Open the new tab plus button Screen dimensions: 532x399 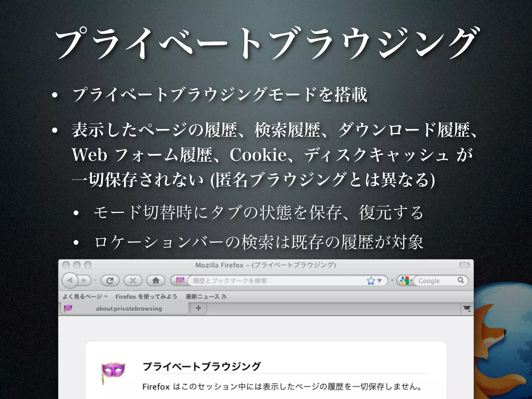click(198, 308)
